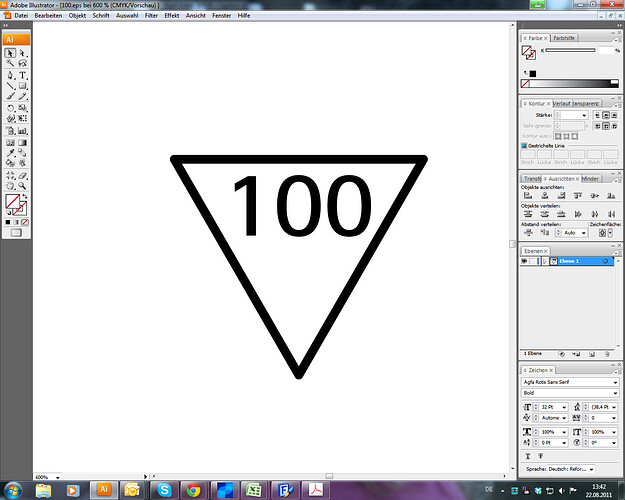625x500 pixels.
Task: Set tool color mode to Gradient
Action: [x=16, y=222]
